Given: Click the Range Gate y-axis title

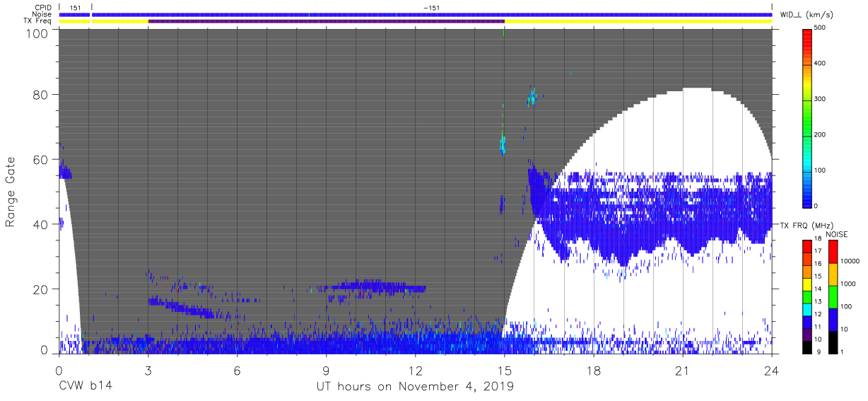Looking at the screenshot, I should (x=11, y=191).
